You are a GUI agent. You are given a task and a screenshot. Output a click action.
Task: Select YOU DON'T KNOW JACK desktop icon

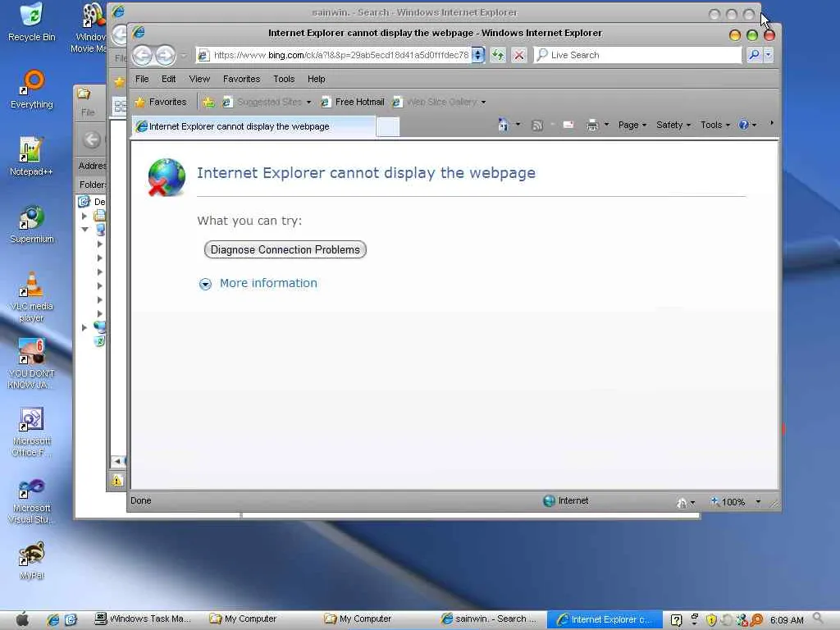32,363
